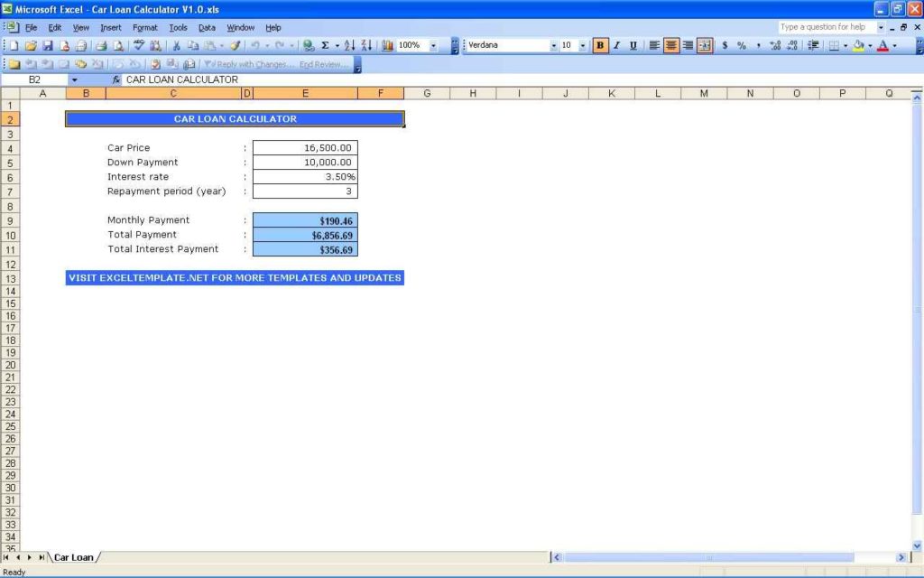
Task: Toggle Bold formatting
Action: tap(600, 45)
